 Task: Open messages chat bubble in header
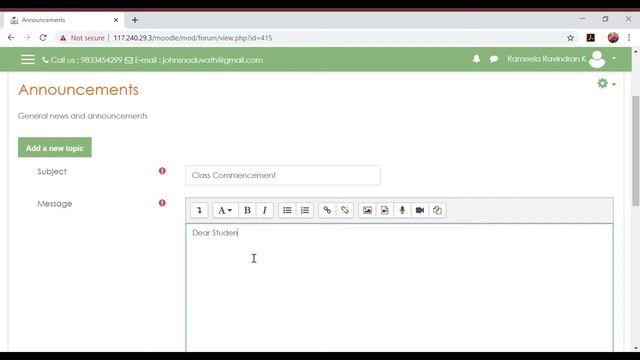(494, 59)
